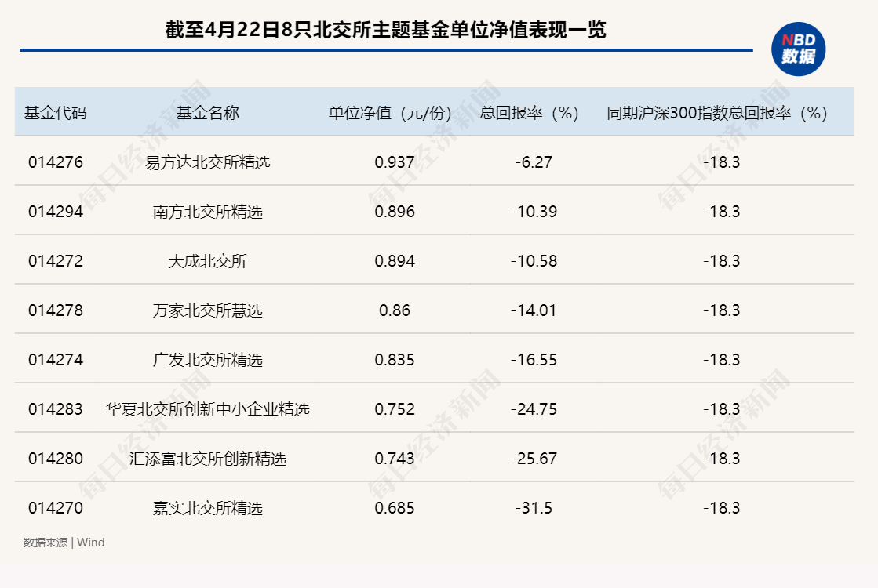This screenshot has height=588, width=878.
Task: Select fund name 大成北交所
Action: click(x=208, y=261)
